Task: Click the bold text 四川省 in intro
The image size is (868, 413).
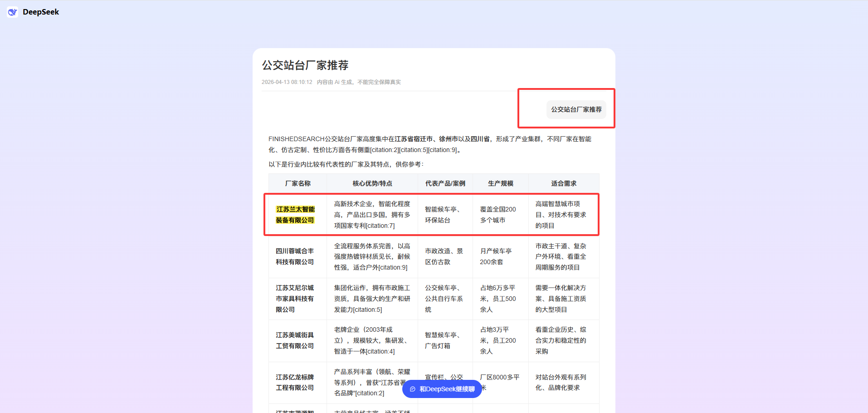Action: (x=480, y=139)
